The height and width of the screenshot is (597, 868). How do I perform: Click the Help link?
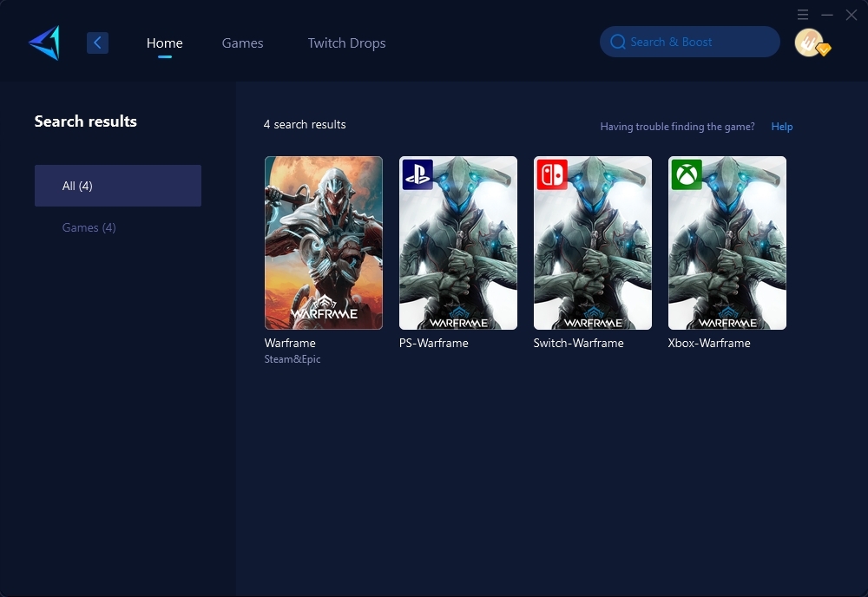[782, 127]
